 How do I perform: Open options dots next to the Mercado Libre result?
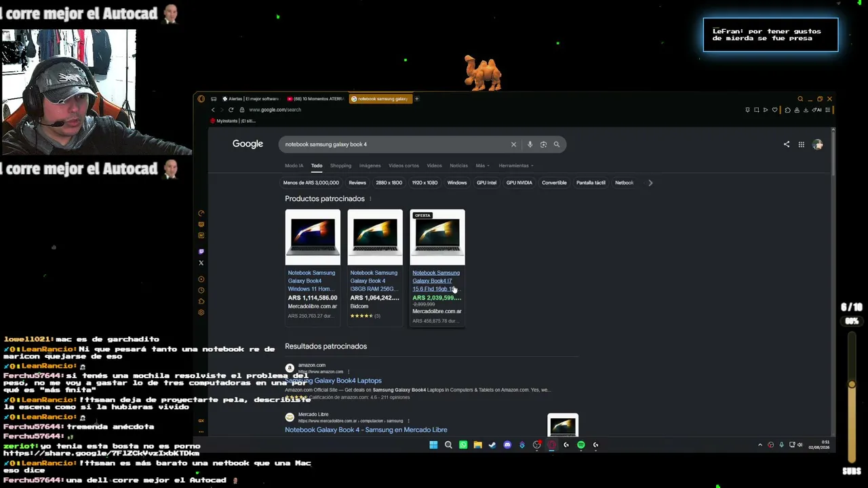409,421
